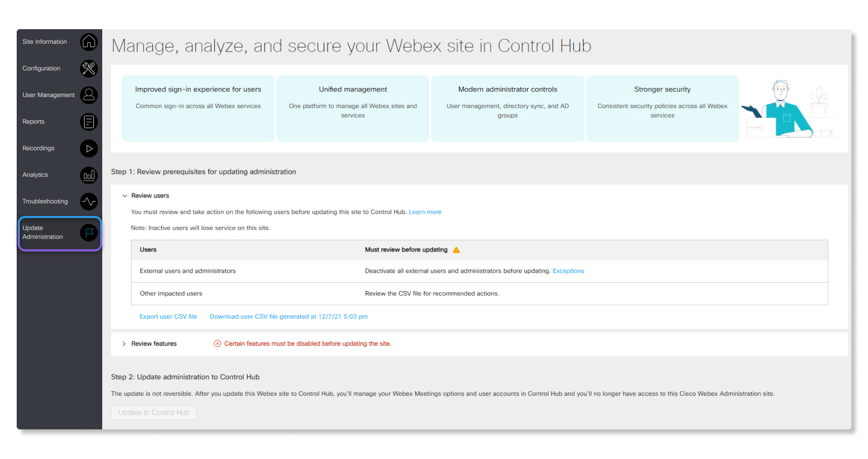Click 'Review the CSV file for recommended actions' text
The height and width of the screenshot is (459, 868).
pos(432,294)
